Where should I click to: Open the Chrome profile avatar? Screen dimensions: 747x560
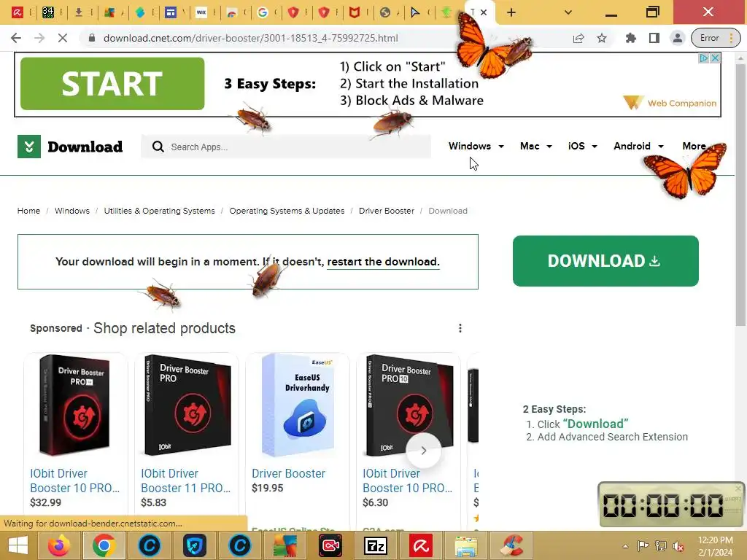pyautogui.click(x=678, y=38)
